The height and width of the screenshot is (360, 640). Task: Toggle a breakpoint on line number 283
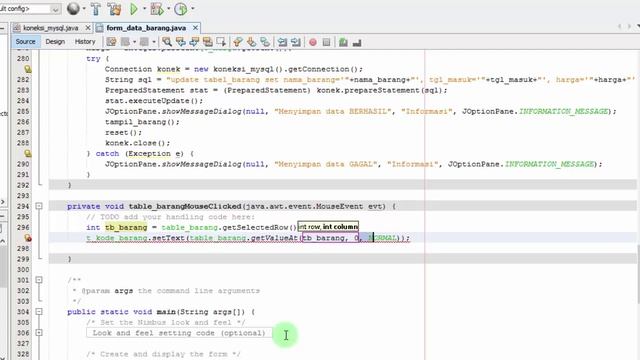point(23,90)
